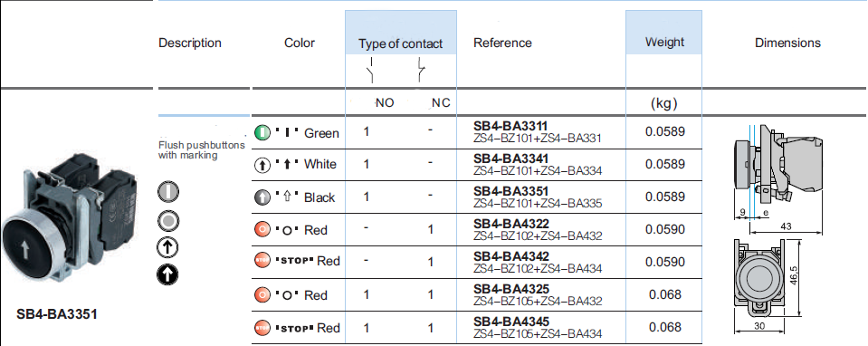Click the Weight column header
868x346 pixels.
click(x=664, y=42)
